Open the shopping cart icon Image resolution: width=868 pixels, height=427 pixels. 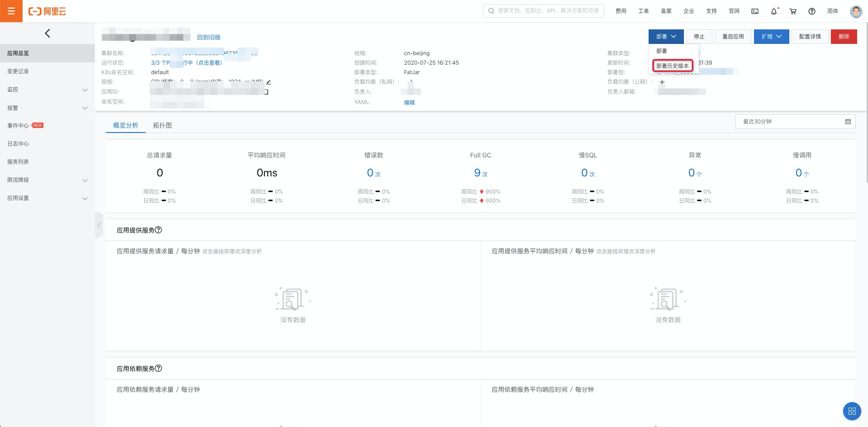[x=793, y=11]
